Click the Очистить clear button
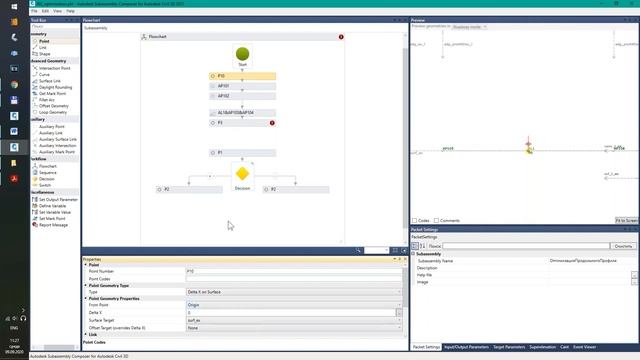 [623, 246]
